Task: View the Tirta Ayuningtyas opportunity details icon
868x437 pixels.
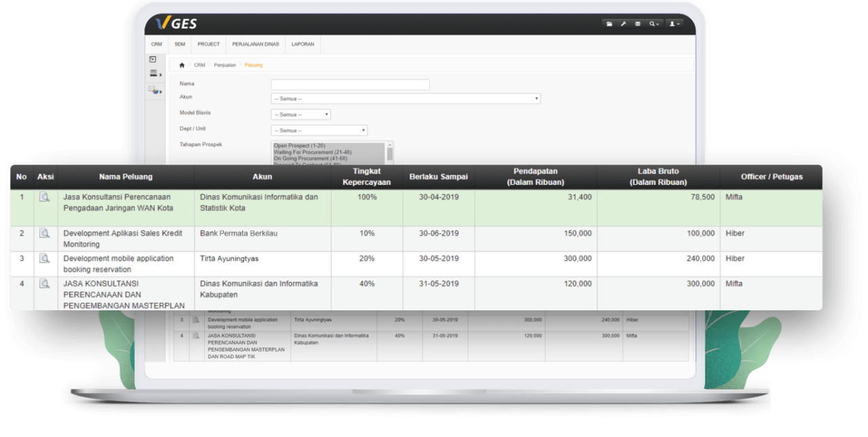Action: (x=45, y=258)
